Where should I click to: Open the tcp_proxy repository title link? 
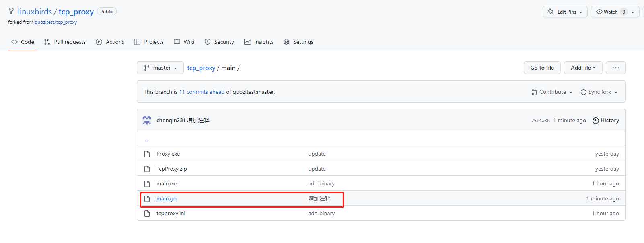76,12
